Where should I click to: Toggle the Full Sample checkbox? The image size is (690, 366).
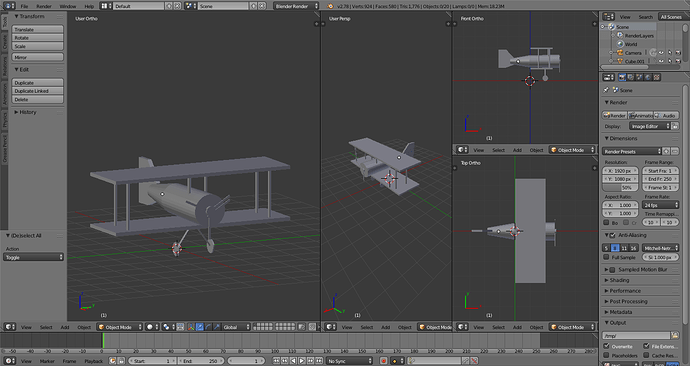click(x=606, y=257)
